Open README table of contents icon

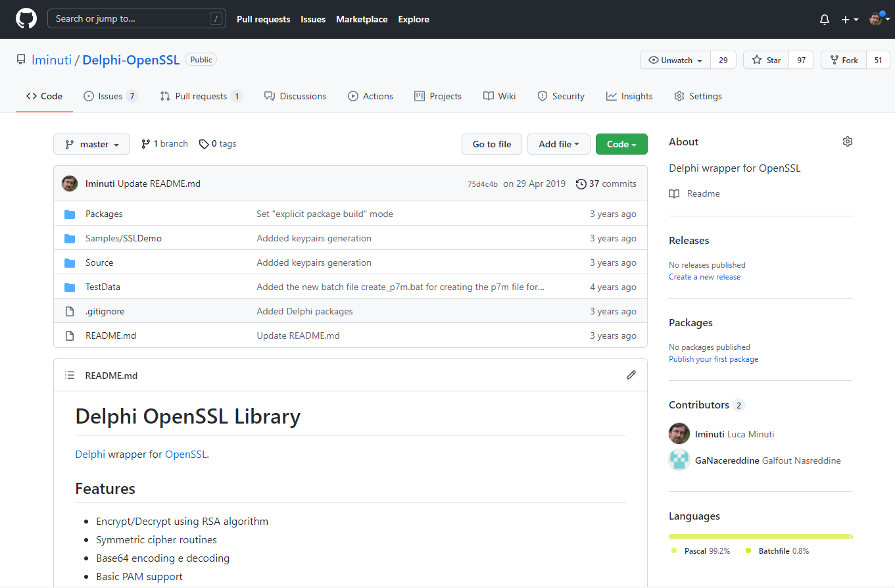tap(70, 375)
